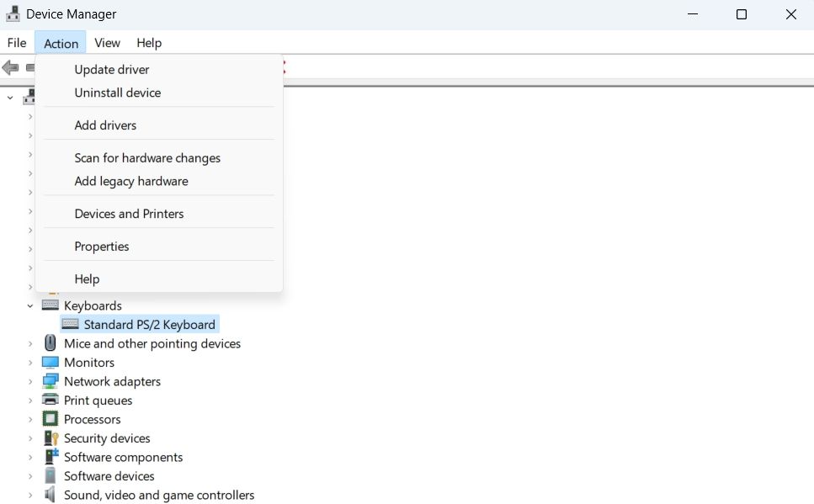Click the Back arrow toolbar icon
The width and height of the screenshot is (814, 504).
click(x=10, y=67)
